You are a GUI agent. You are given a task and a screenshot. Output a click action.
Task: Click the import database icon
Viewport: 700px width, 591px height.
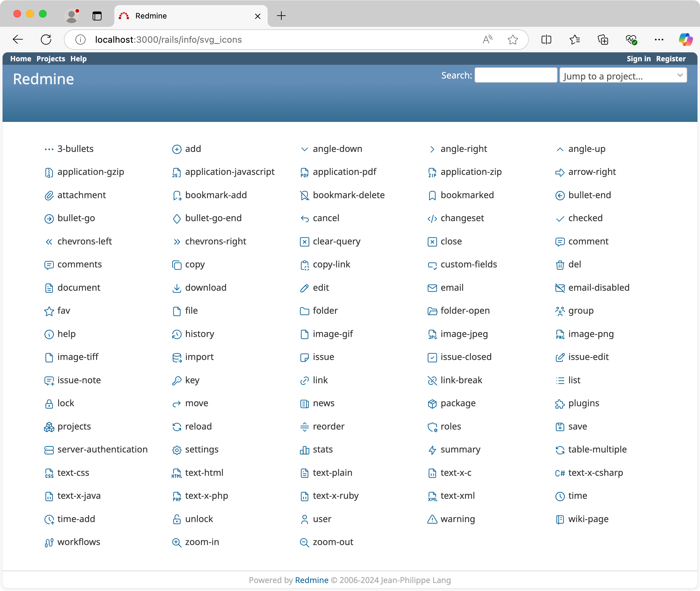click(177, 357)
